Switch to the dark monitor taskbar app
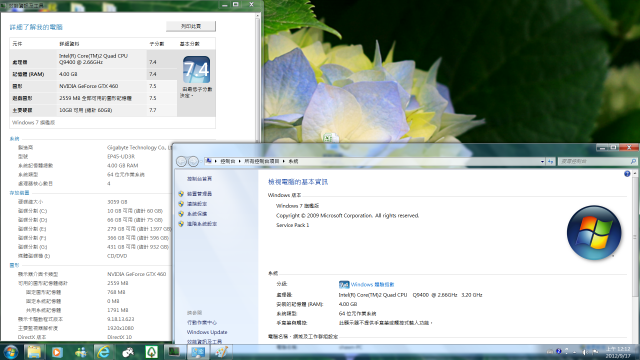Image resolution: width=640 pixels, height=360 pixels. (174, 351)
